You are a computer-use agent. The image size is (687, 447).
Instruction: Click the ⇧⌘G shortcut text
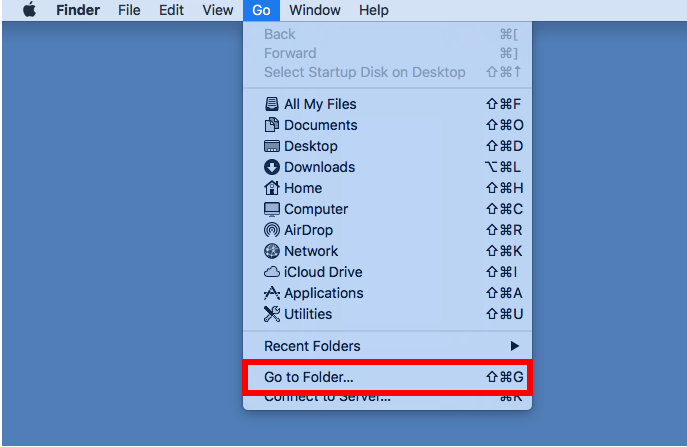(504, 377)
